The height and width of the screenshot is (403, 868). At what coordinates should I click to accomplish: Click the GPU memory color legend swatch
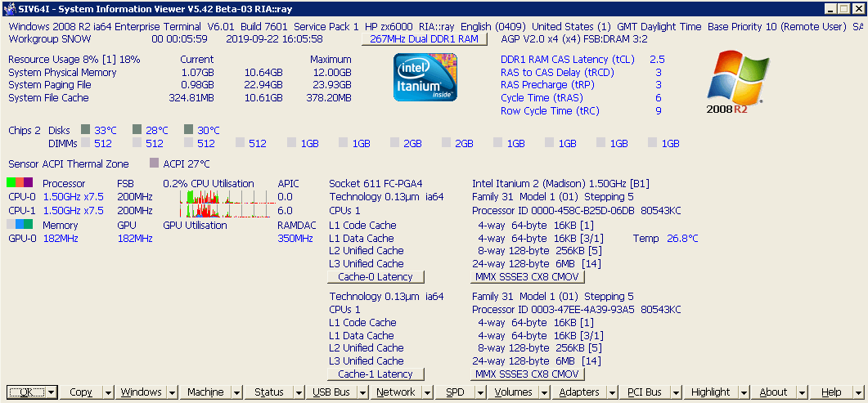pos(20,225)
